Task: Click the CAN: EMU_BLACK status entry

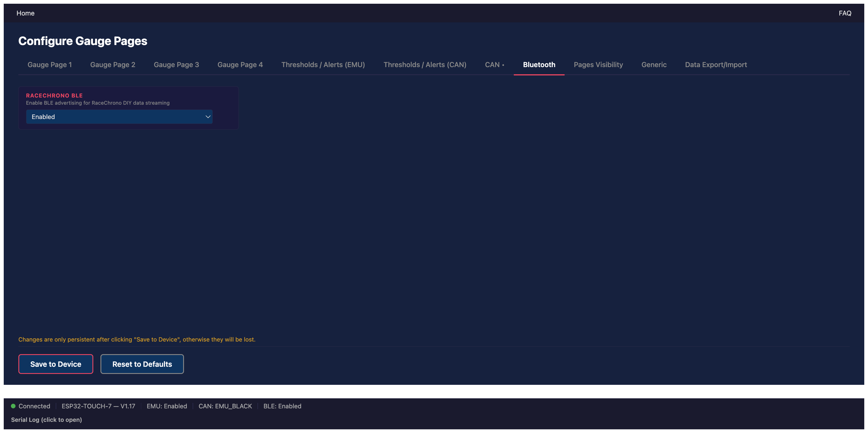Action: tap(225, 406)
